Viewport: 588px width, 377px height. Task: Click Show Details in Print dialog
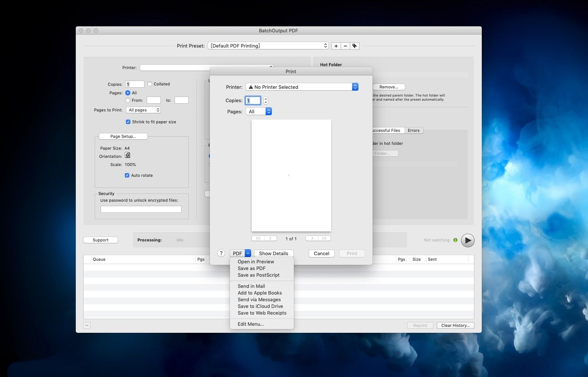point(274,253)
